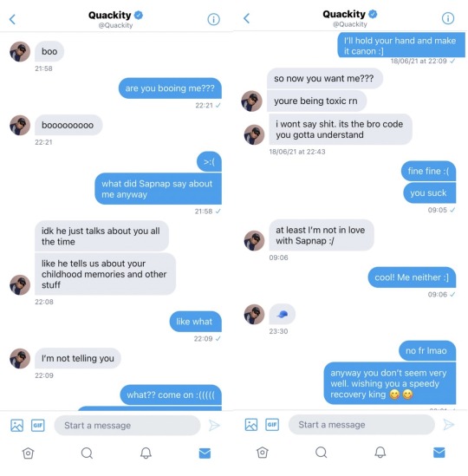The image size is (468, 476).
Task: Tap the back arrow in right chat
Action: click(246, 18)
